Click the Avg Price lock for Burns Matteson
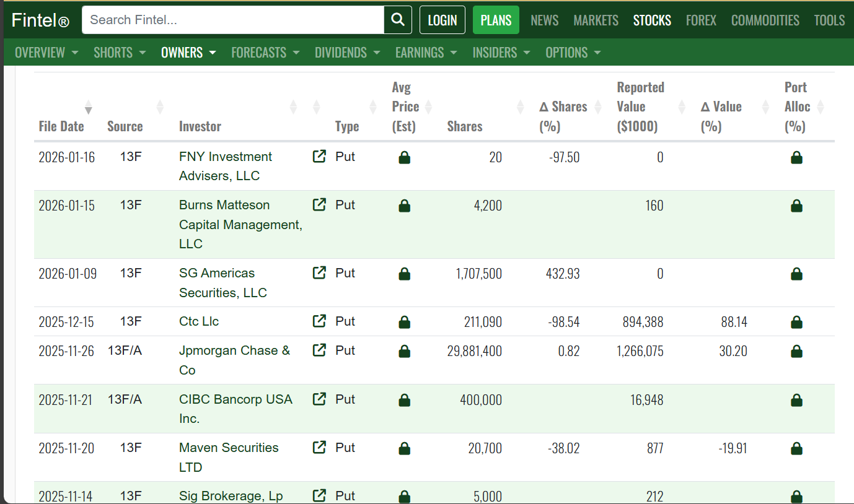This screenshot has width=854, height=504. (404, 206)
